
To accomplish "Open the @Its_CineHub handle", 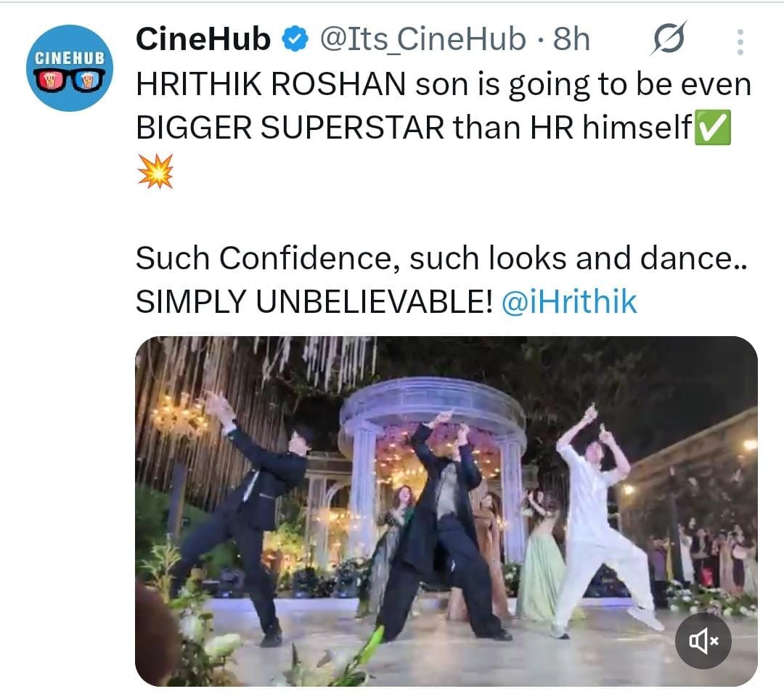I will [423, 38].
